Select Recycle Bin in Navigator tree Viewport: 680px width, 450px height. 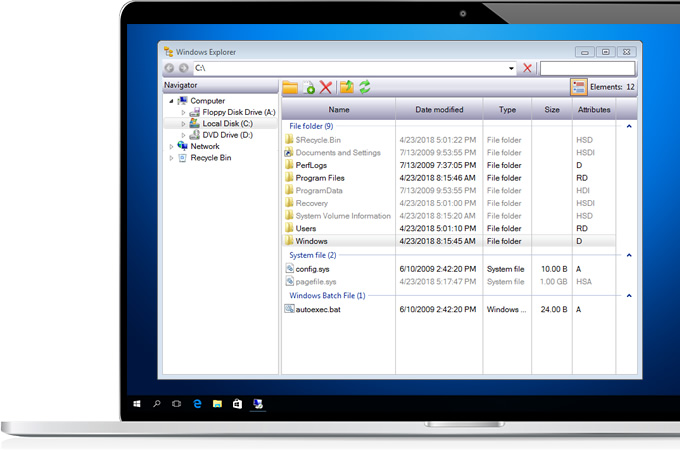211,158
